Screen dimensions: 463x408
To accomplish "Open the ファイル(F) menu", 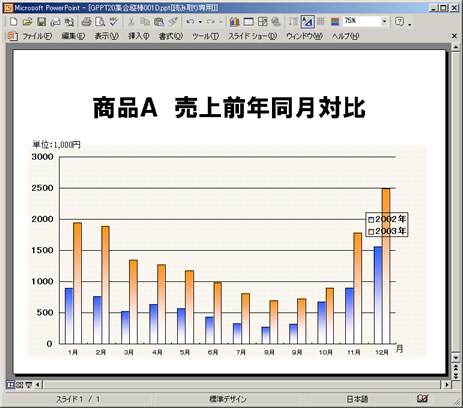I will (x=37, y=36).
